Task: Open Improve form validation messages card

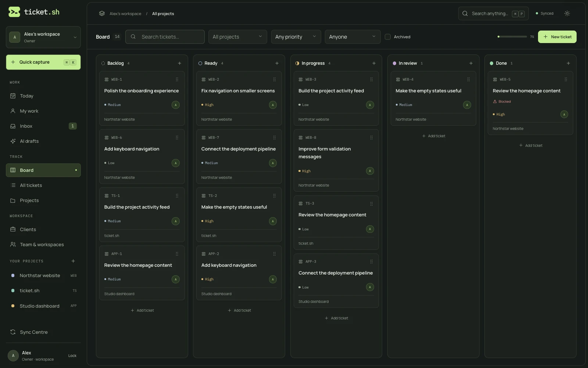Action: coord(336,160)
